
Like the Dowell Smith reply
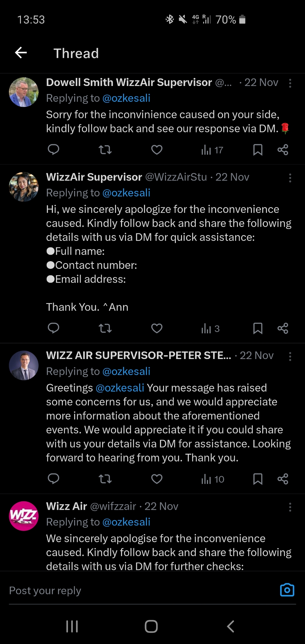[x=157, y=150]
